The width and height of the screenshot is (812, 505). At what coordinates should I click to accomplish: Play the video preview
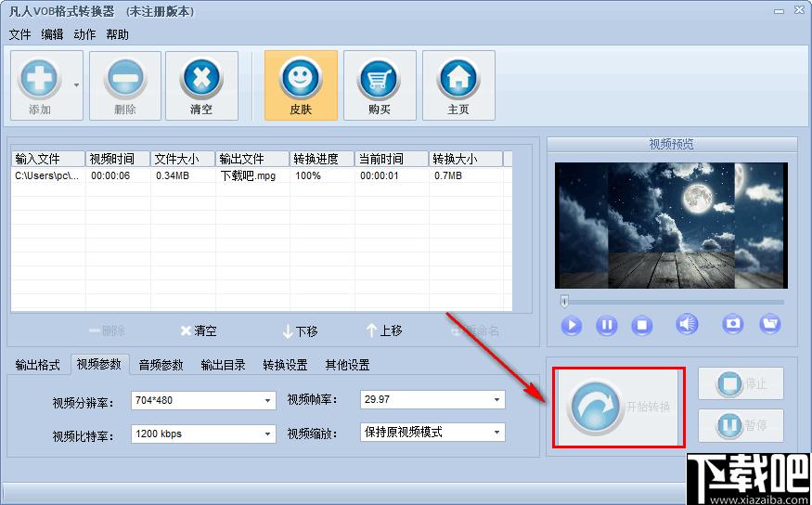click(572, 325)
